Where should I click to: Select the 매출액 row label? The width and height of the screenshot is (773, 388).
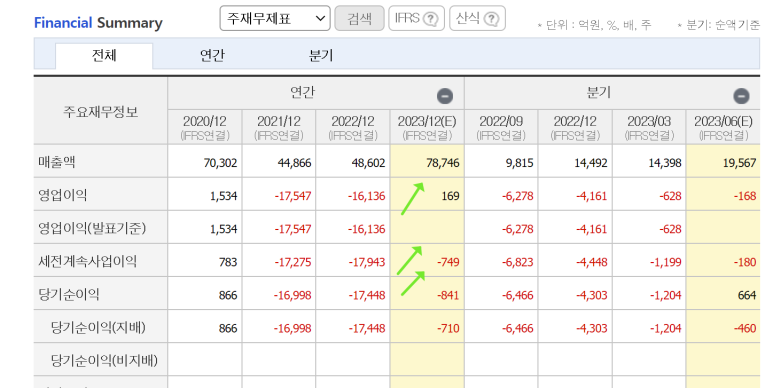coord(57,162)
